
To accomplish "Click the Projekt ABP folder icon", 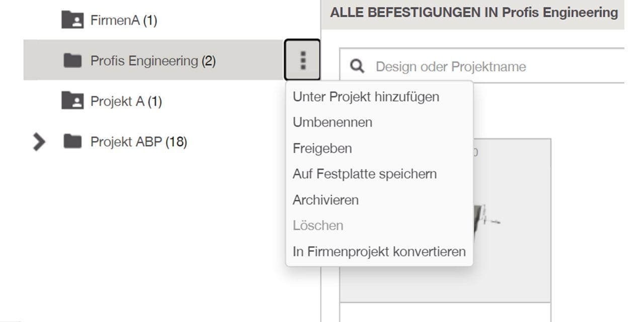I will tap(72, 142).
